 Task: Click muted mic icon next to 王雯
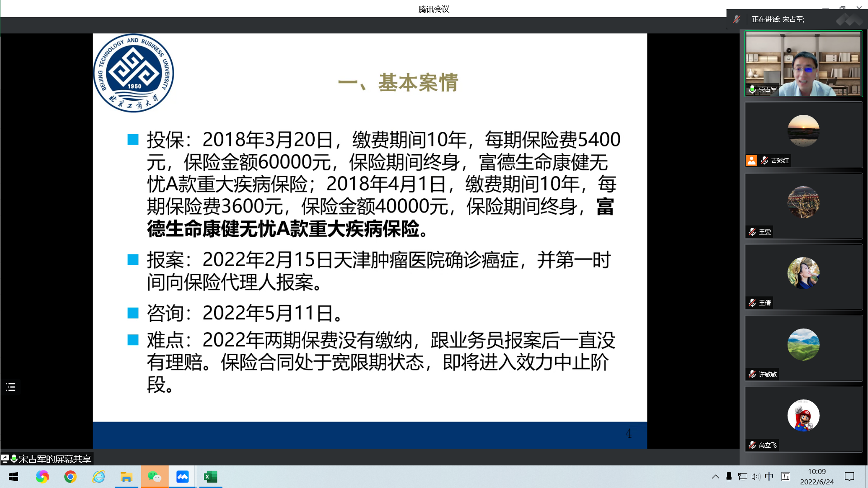pyautogui.click(x=752, y=232)
